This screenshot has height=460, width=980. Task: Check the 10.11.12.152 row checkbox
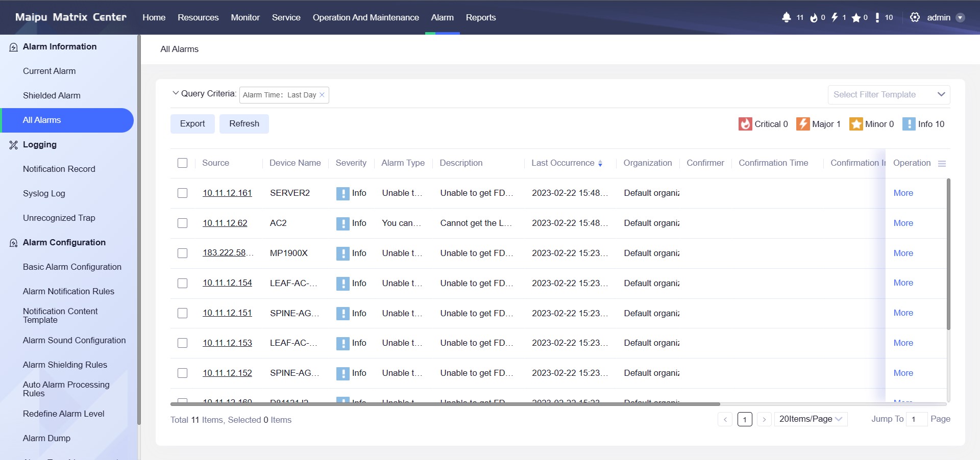click(x=182, y=373)
